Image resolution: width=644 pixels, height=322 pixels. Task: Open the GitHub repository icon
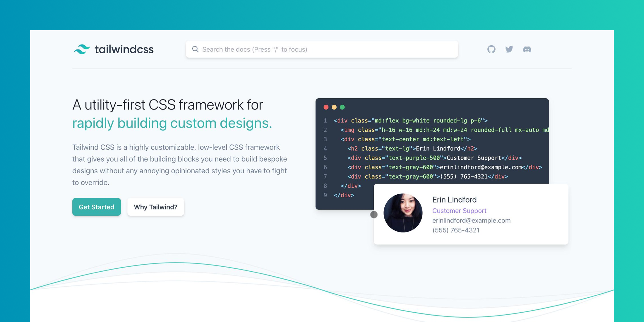coord(491,49)
